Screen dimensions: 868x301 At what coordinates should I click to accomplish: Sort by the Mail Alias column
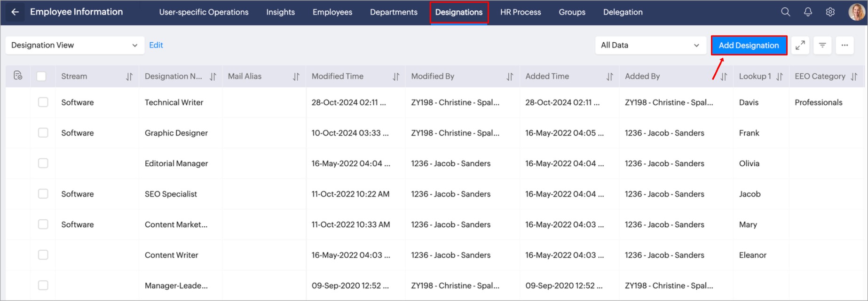pos(296,77)
